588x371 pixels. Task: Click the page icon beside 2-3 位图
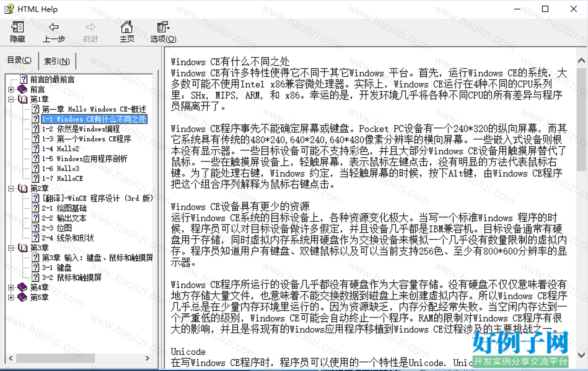pyautogui.click(x=36, y=228)
